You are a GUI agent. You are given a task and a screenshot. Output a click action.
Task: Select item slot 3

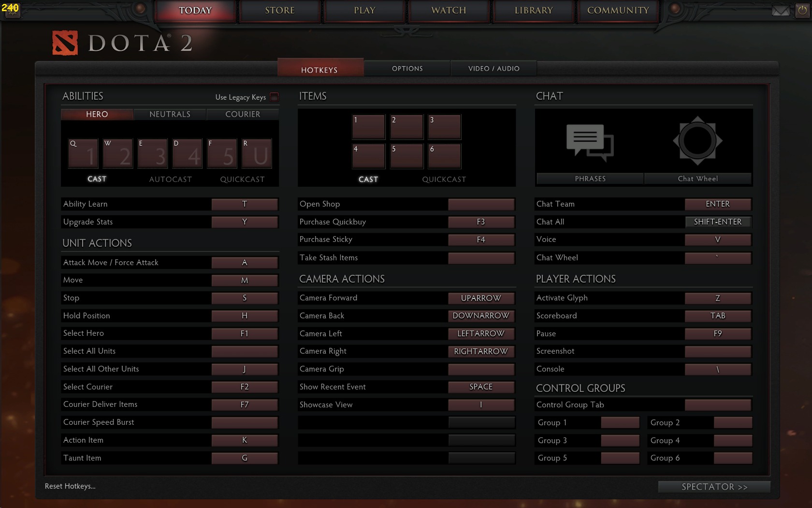tap(445, 127)
